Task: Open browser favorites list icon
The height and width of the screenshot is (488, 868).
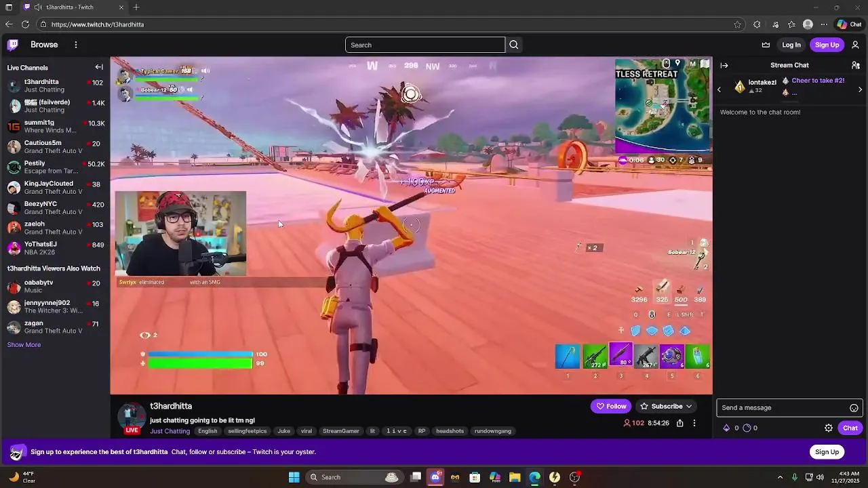Action: click(791, 24)
